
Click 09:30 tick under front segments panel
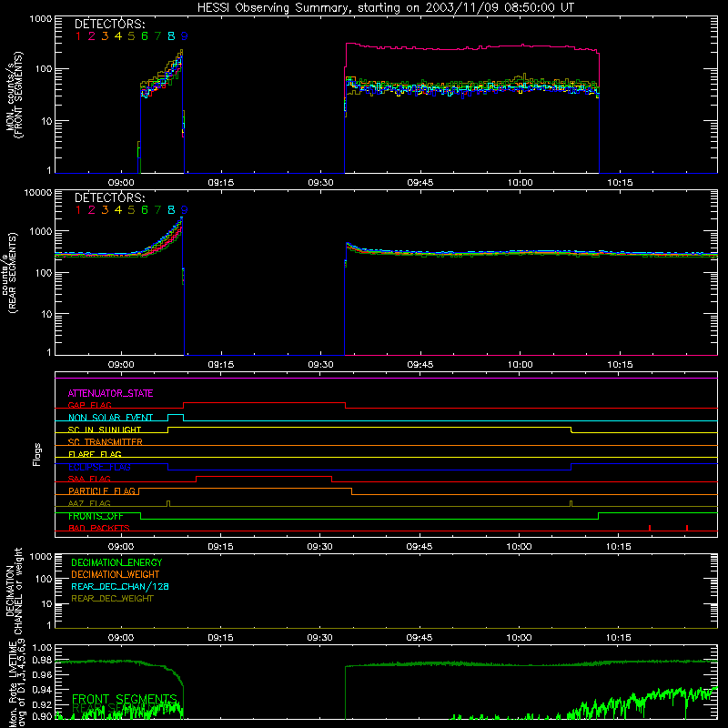pyautogui.click(x=320, y=183)
